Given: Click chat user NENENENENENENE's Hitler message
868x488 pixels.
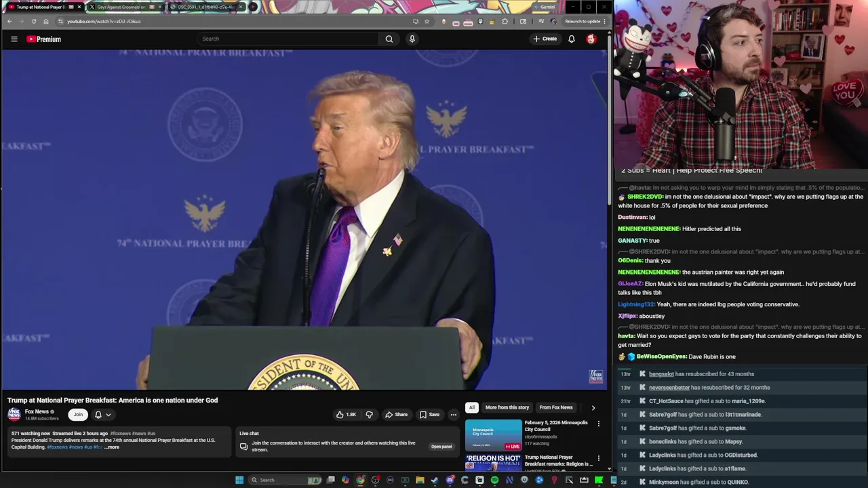Looking at the screenshot, I should click(648, 229).
